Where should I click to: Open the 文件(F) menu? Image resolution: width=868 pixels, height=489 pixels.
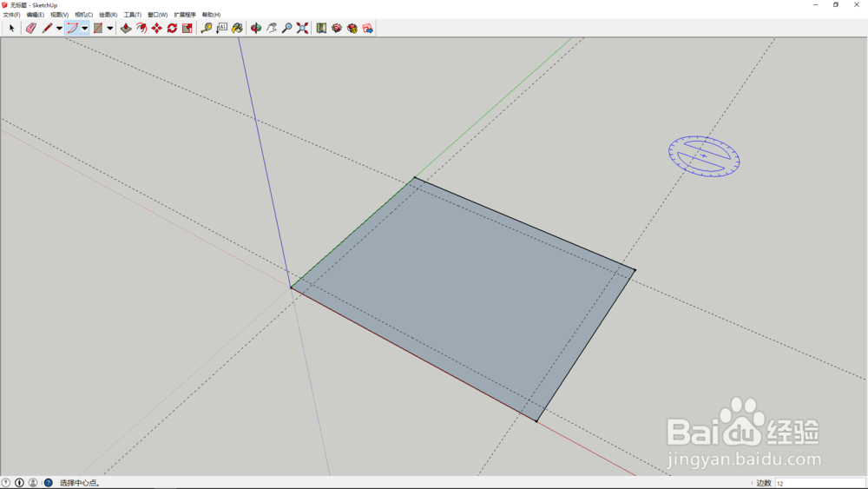pyautogui.click(x=11, y=15)
